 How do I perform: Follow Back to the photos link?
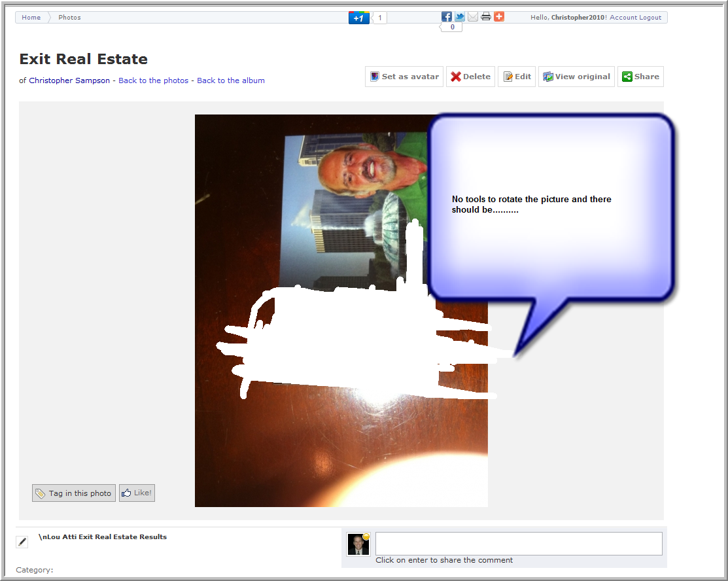[153, 80]
